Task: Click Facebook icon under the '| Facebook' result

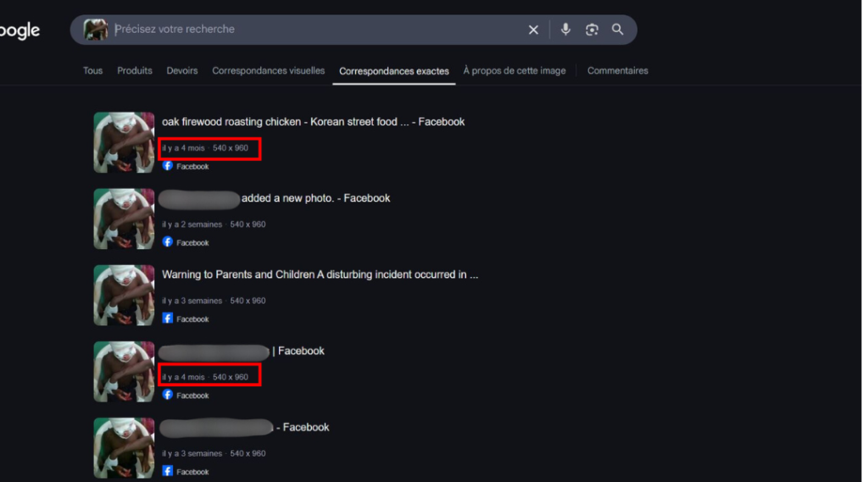Action: coord(167,395)
